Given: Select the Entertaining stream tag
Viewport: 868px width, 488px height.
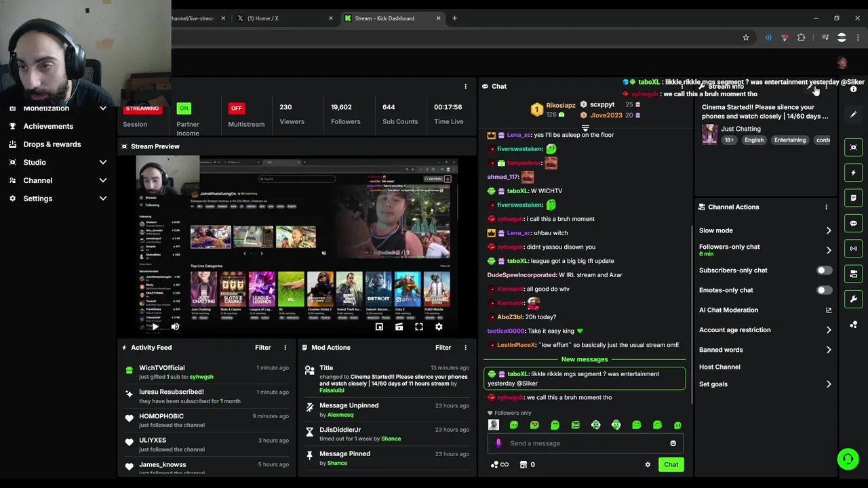Looking at the screenshot, I should click(x=790, y=140).
